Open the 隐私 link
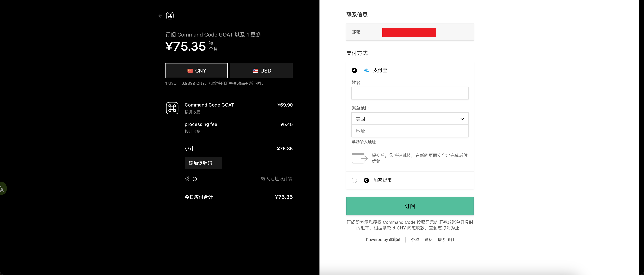 428,239
